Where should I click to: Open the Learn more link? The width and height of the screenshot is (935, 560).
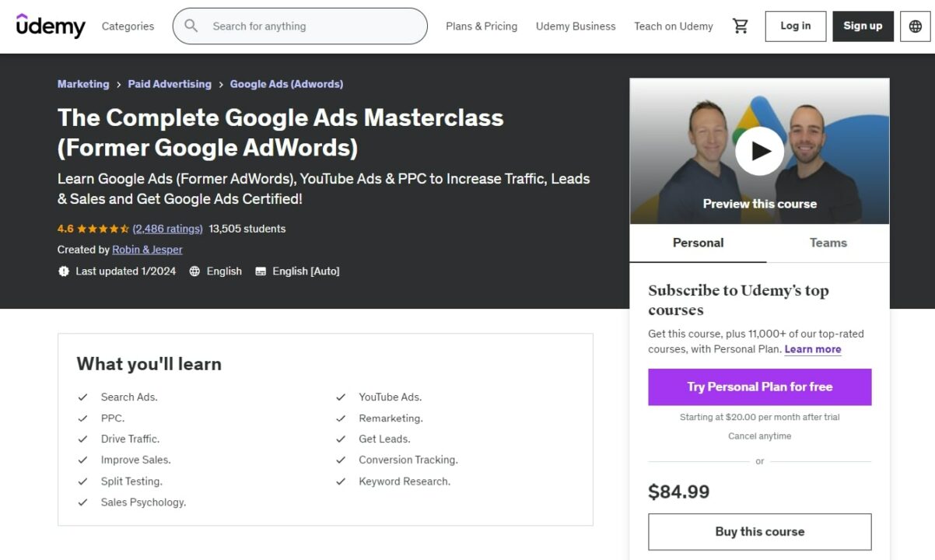pyautogui.click(x=813, y=349)
